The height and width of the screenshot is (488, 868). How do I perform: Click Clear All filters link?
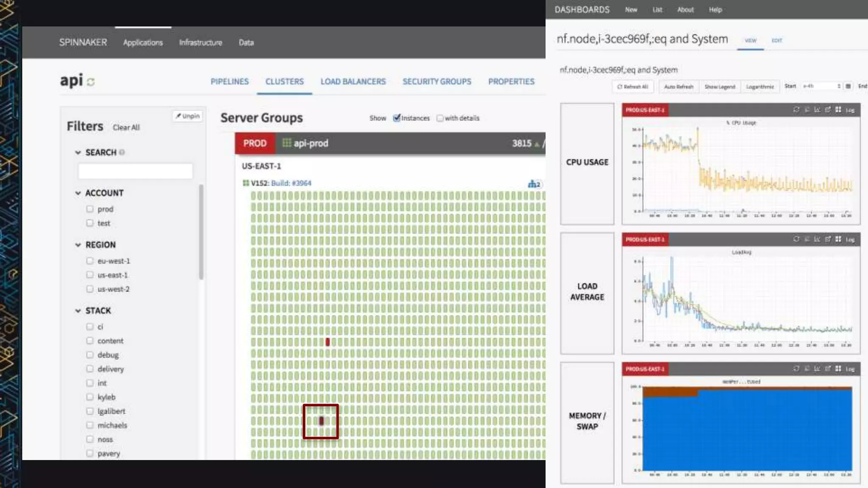tap(126, 128)
